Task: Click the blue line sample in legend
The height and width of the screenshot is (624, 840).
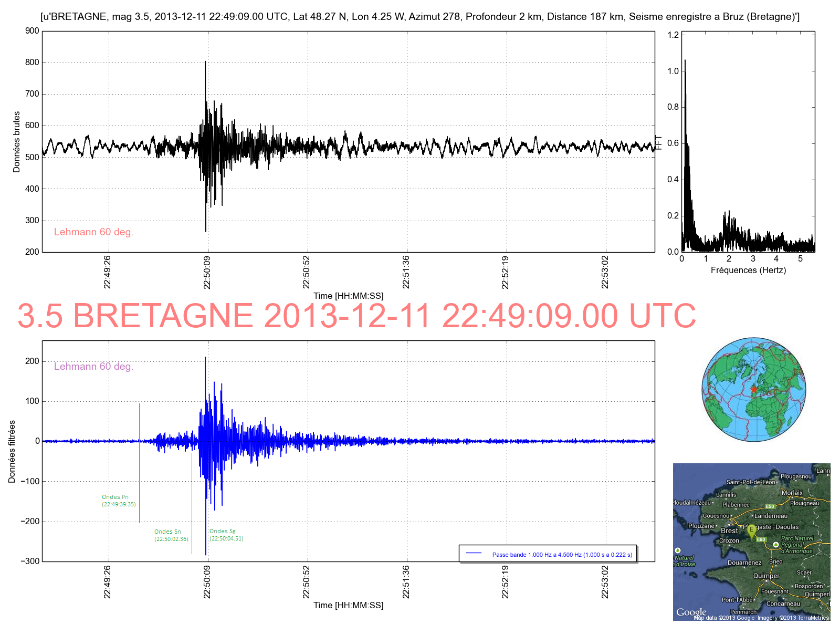Action: [474, 554]
